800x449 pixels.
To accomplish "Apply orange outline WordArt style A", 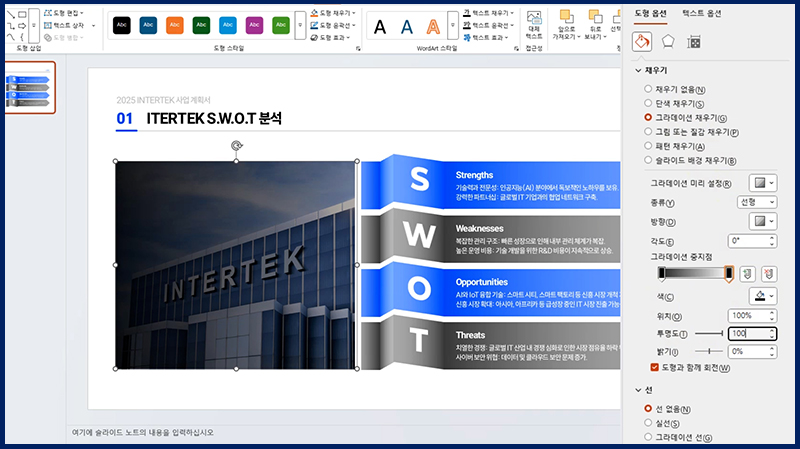I will point(433,27).
